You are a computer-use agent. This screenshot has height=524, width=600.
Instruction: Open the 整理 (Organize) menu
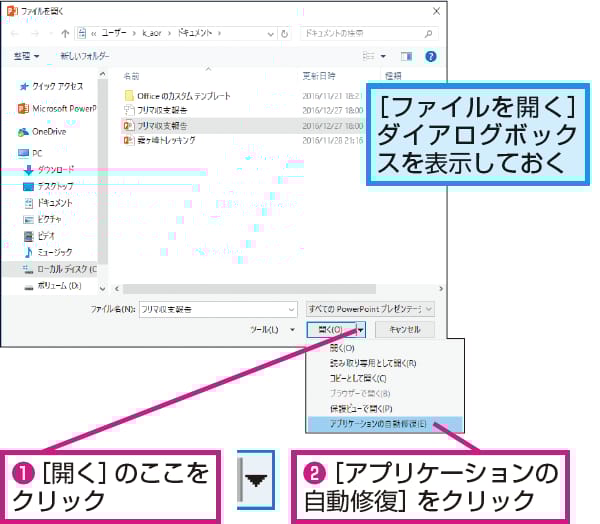point(26,56)
